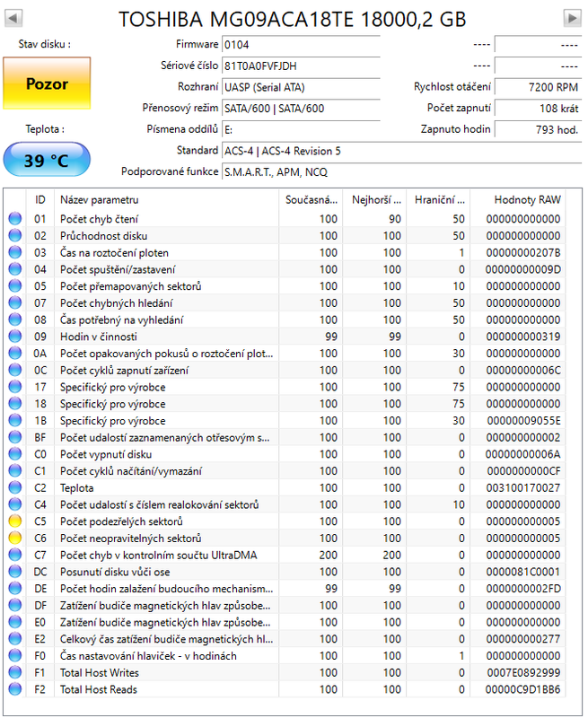Click the transfer mode SATA/600 field
588x718 pixels.
301,108
